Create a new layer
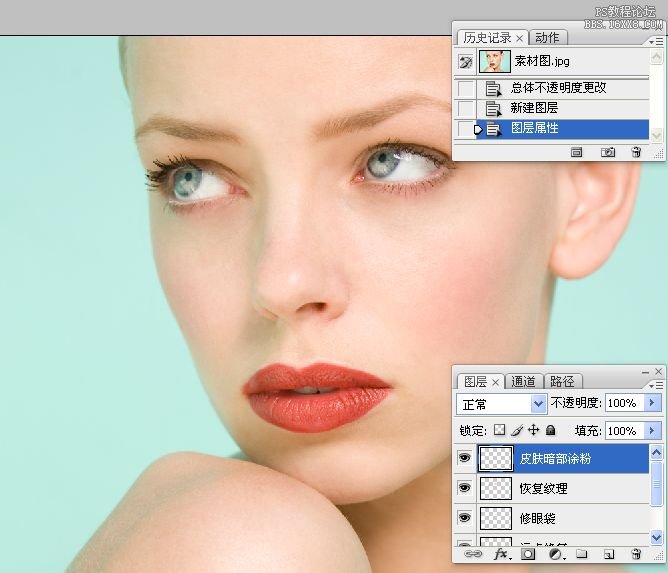Screen dimensions: 668x573 click(609, 554)
